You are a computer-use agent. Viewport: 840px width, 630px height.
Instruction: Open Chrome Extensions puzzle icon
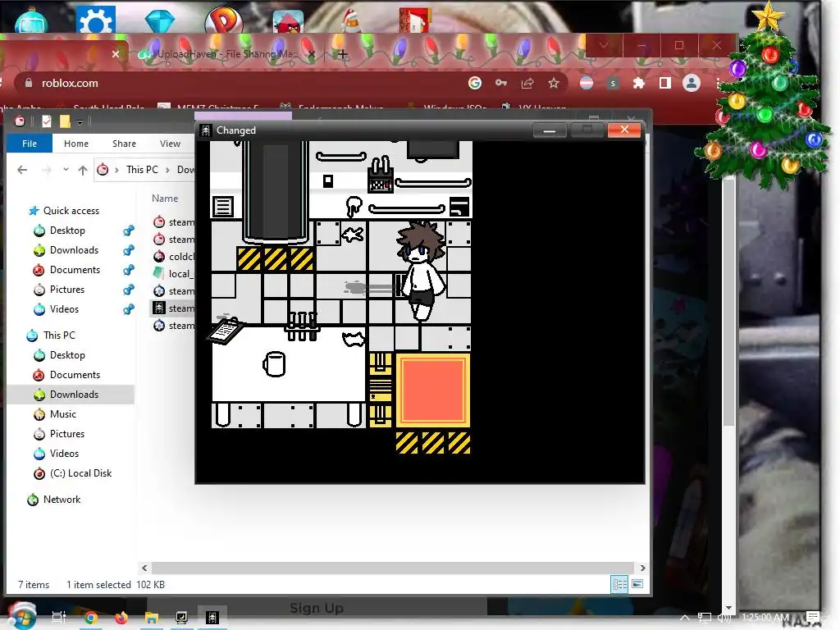coord(638,83)
